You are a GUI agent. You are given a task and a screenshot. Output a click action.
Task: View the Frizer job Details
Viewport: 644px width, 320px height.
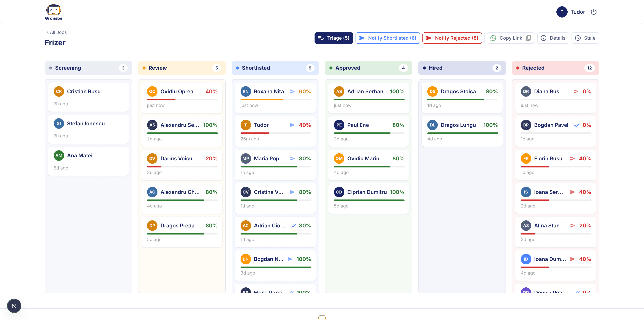coord(553,38)
